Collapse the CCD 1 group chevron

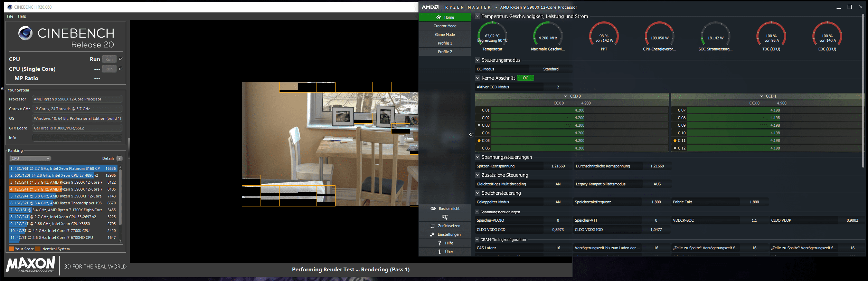pyautogui.click(x=762, y=96)
